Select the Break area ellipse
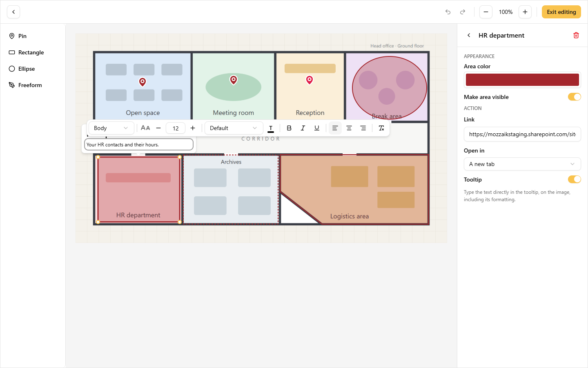The height and width of the screenshot is (368, 588). (390, 88)
